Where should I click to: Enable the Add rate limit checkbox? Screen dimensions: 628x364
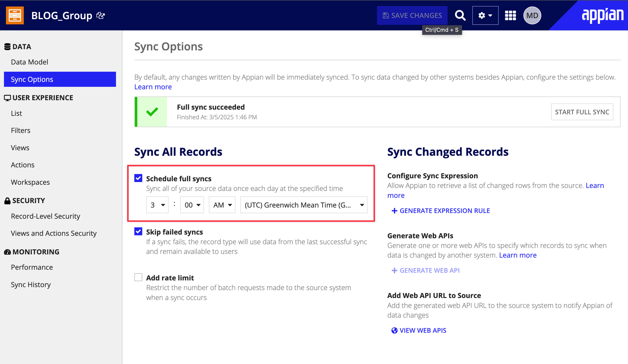138,277
